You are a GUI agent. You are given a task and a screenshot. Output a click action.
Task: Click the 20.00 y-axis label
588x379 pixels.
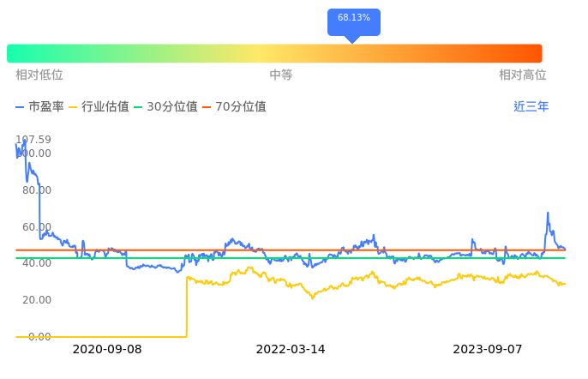click(35, 300)
